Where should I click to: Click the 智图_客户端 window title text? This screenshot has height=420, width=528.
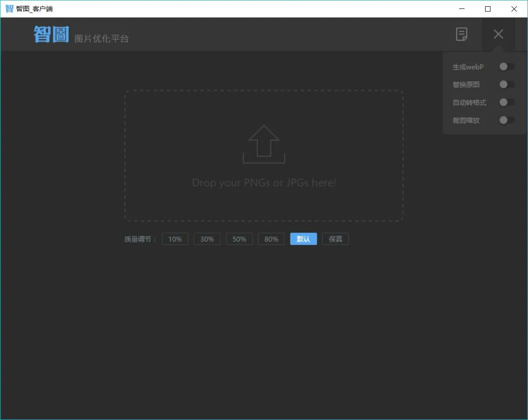34,9
